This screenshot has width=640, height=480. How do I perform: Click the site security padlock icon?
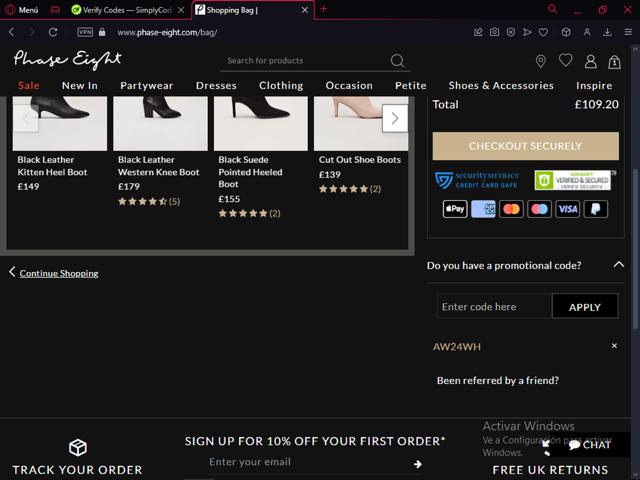coord(102,32)
